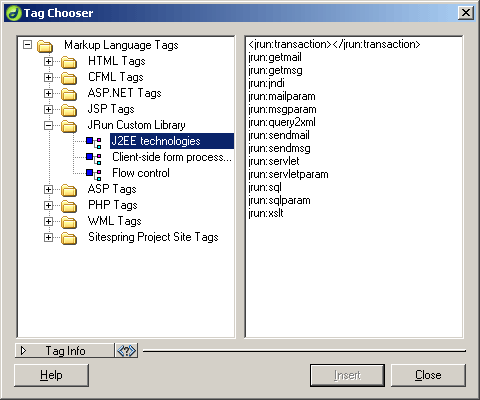Click the Dreamweaver logo in title bar
This screenshot has width=480, height=400.
tap(14, 13)
